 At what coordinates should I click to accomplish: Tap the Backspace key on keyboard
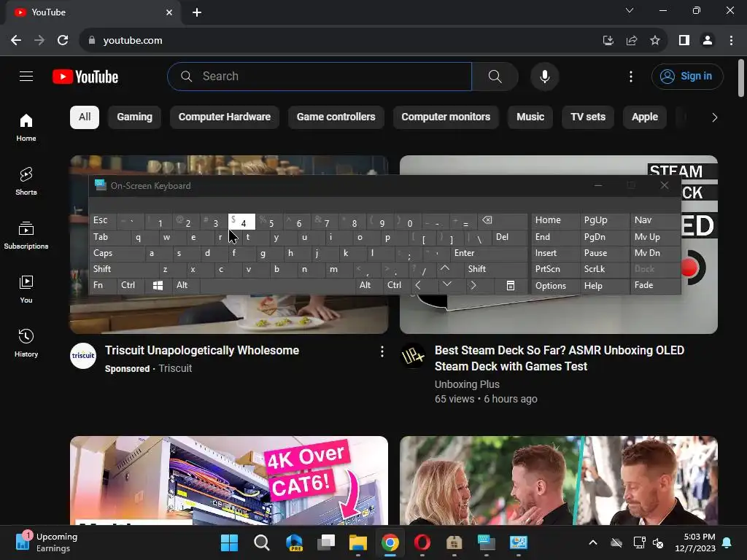pyautogui.click(x=502, y=220)
